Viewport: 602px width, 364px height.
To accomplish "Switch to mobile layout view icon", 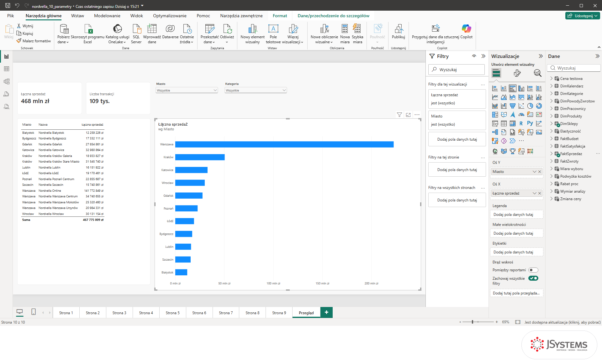I will [x=34, y=312].
